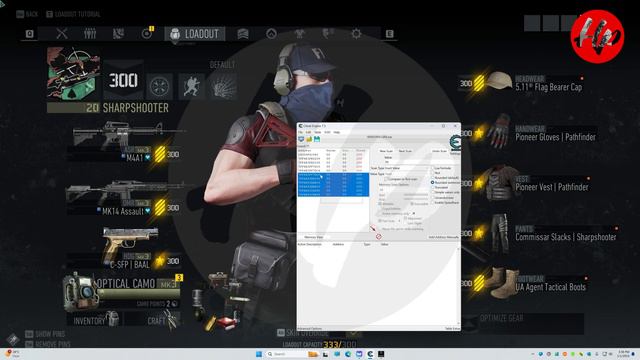Toggle the Lua formula checkbox
Image resolution: width=640 pixels, height=360 pixels.
(442, 168)
